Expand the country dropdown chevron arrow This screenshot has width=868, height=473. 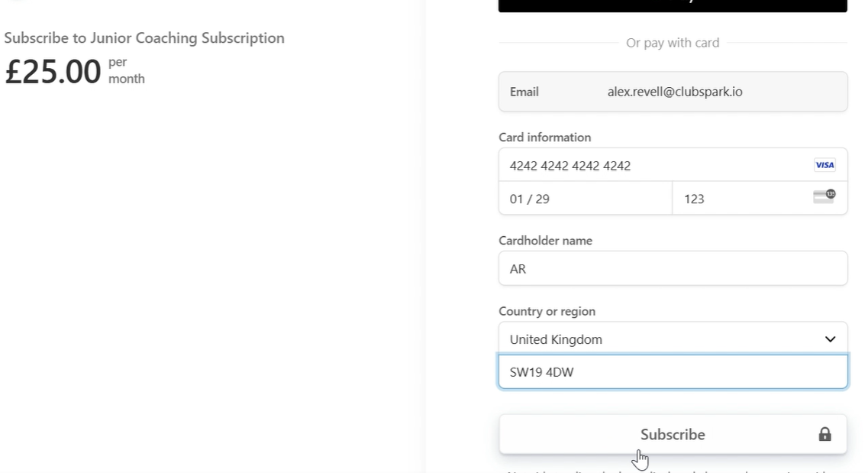click(830, 339)
